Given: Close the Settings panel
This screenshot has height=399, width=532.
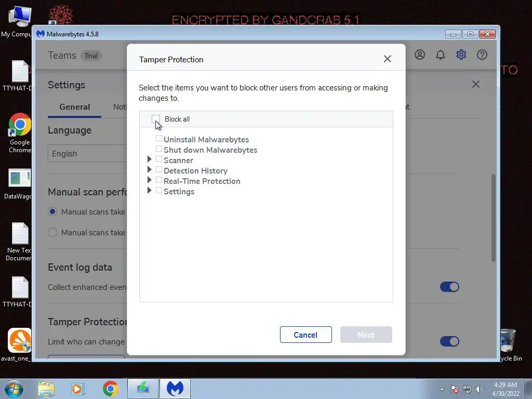Looking at the screenshot, I should 476,84.
